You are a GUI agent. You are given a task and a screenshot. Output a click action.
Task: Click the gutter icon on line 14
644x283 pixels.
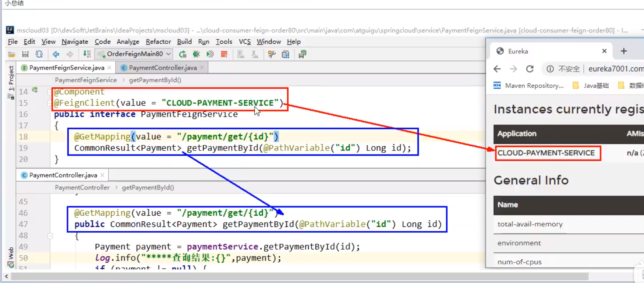coord(35,90)
